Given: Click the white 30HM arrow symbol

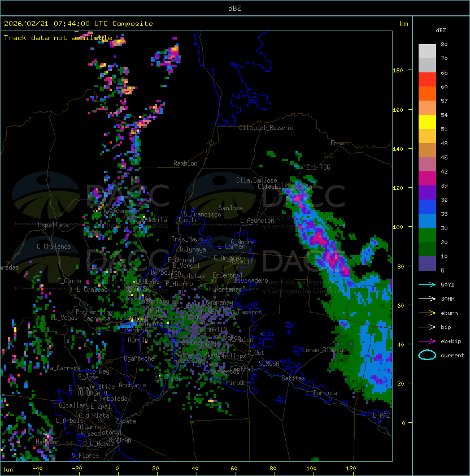Looking at the screenshot, I should pos(427,298).
